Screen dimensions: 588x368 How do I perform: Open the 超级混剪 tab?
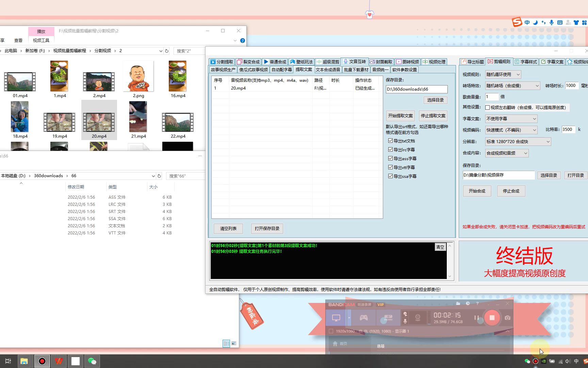328,62
